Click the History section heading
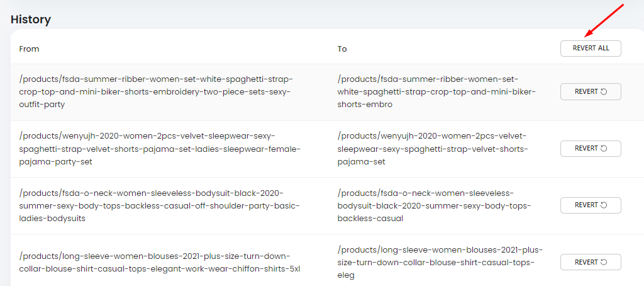644x286 pixels. [x=31, y=20]
